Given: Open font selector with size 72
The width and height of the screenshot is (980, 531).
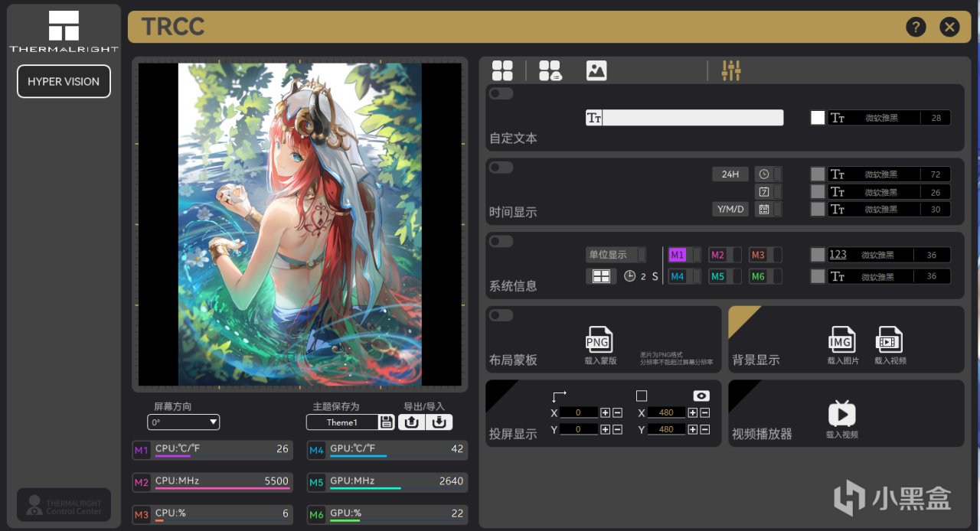Looking at the screenshot, I should (x=889, y=174).
